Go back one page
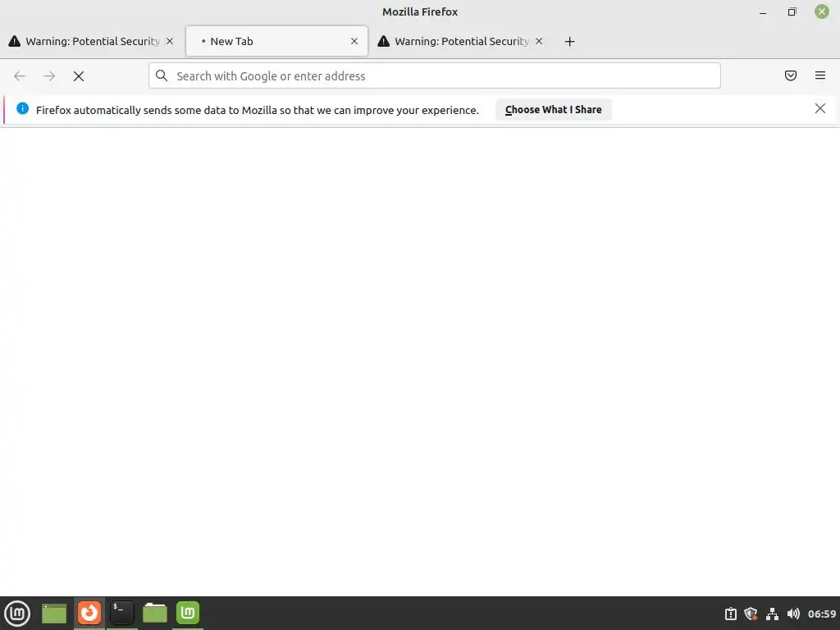The image size is (840, 630). pyautogui.click(x=20, y=76)
